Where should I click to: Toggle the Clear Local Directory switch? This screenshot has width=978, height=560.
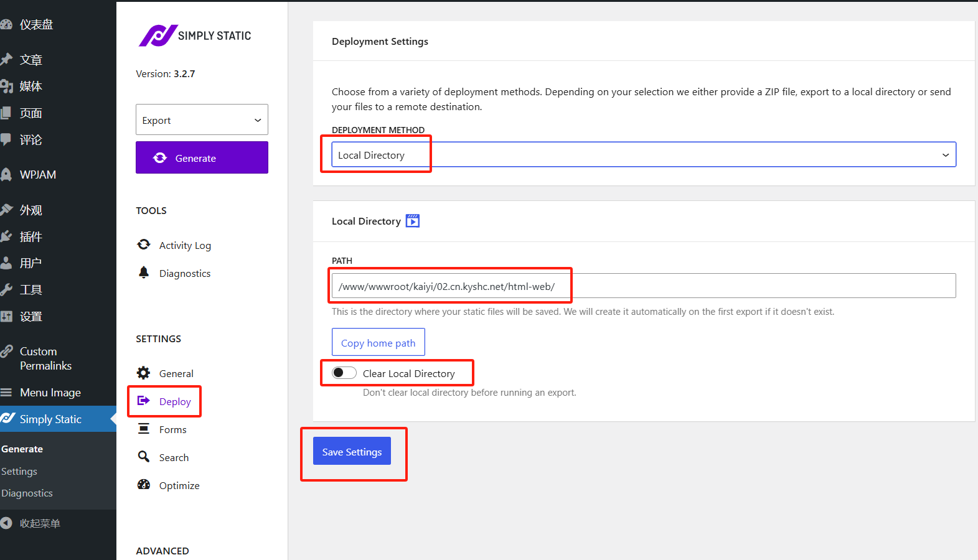tap(344, 373)
